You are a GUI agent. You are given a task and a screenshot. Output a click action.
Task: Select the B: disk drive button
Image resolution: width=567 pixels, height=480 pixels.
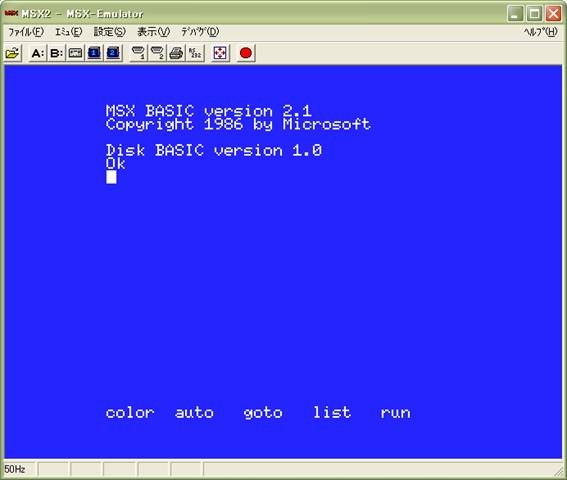56,54
